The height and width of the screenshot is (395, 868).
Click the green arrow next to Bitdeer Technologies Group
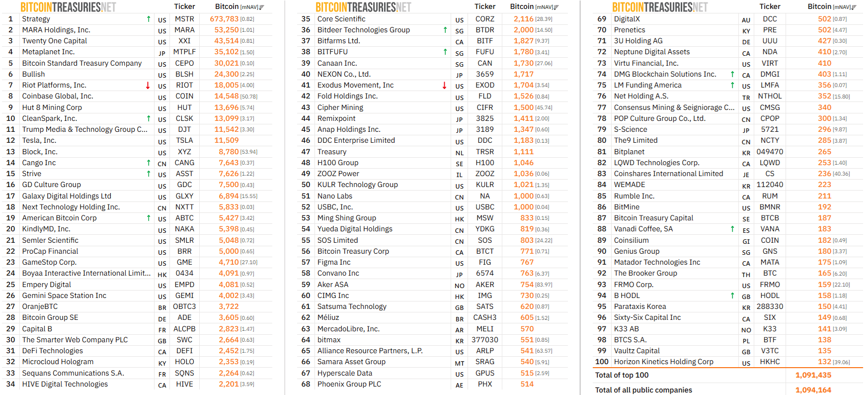(x=445, y=30)
